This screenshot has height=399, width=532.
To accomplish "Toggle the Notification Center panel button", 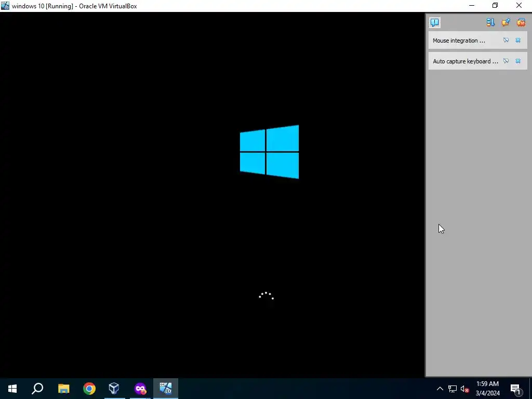I will tap(435, 22).
